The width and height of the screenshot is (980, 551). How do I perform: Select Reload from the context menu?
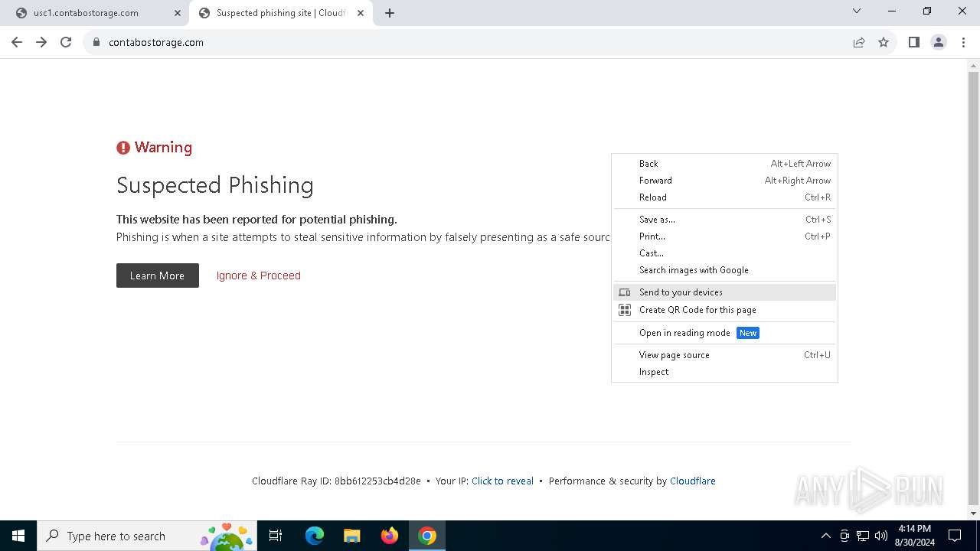click(724, 197)
